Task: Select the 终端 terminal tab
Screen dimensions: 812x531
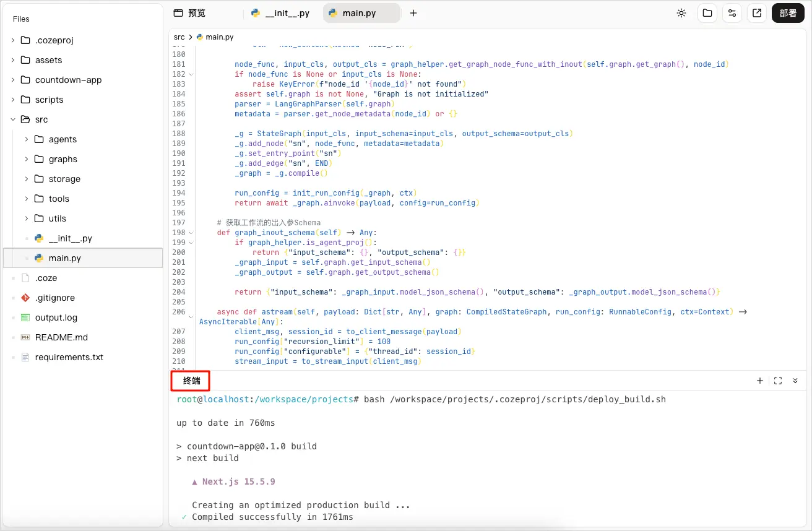Action: [x=191, y=381]
